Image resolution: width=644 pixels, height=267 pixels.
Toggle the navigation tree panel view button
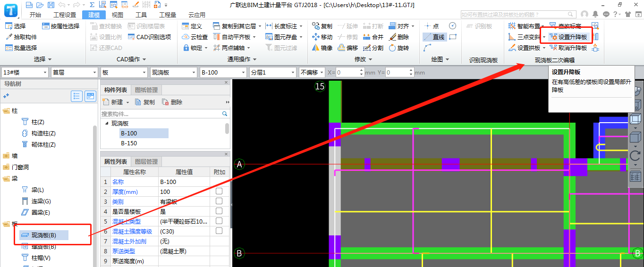point(90,96)
